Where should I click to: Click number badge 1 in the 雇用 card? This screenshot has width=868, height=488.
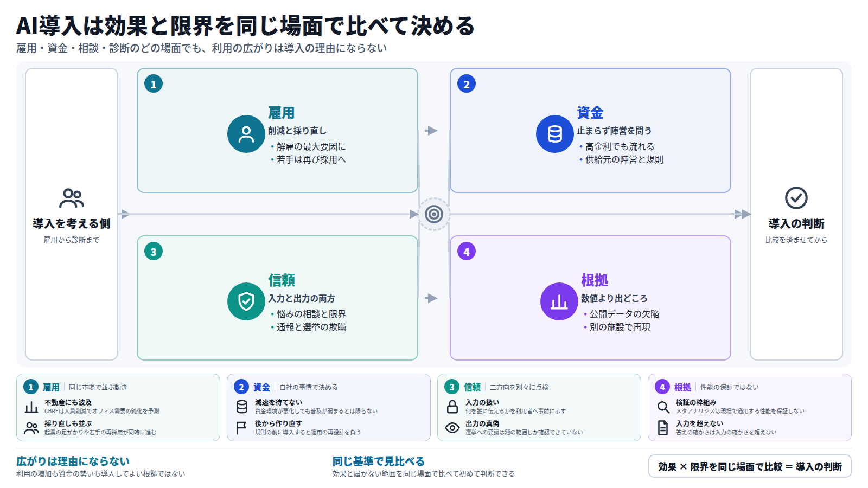(154, 84)
